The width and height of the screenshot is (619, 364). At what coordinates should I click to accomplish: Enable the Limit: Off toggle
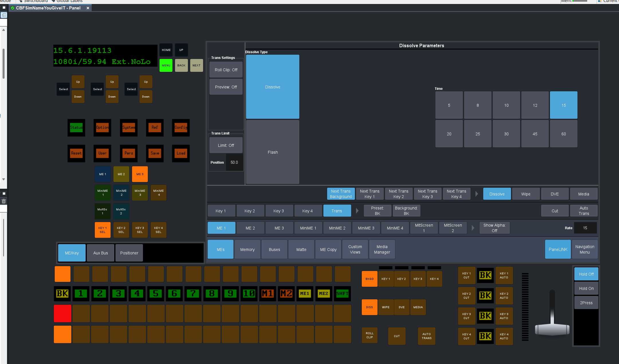click(x=226, y=146)
